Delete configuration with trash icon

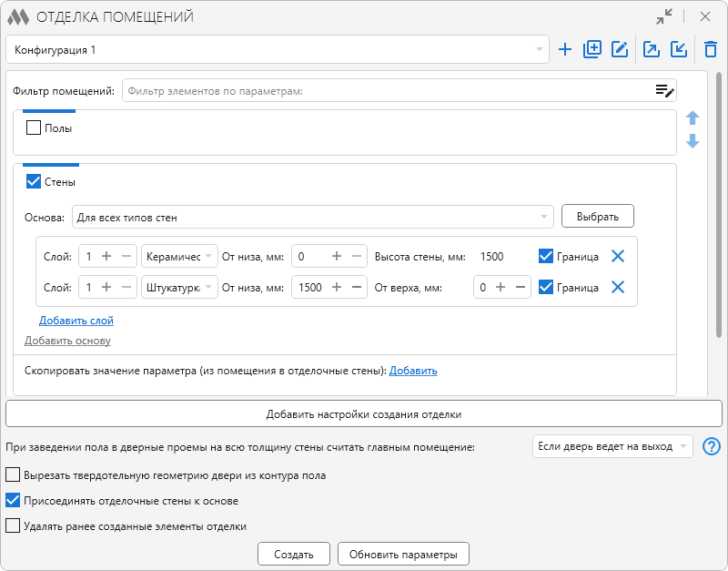[x=711, y=49]
